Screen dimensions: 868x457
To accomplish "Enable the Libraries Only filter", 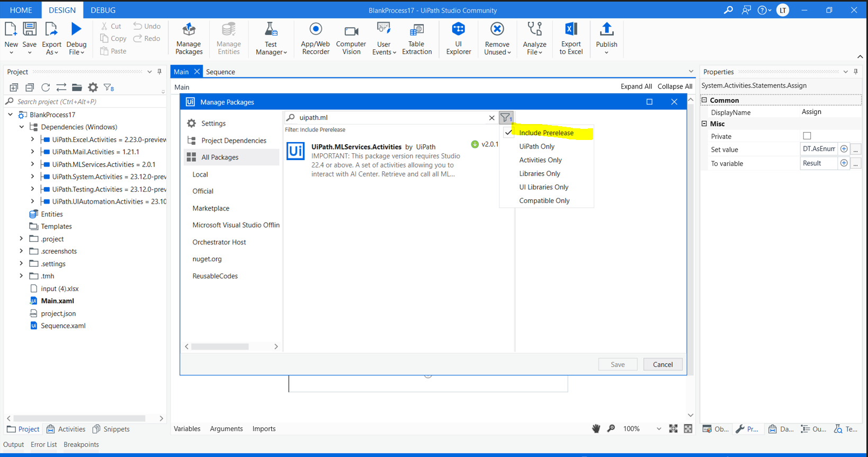I will pyautogui.click(x=540, y=174).
